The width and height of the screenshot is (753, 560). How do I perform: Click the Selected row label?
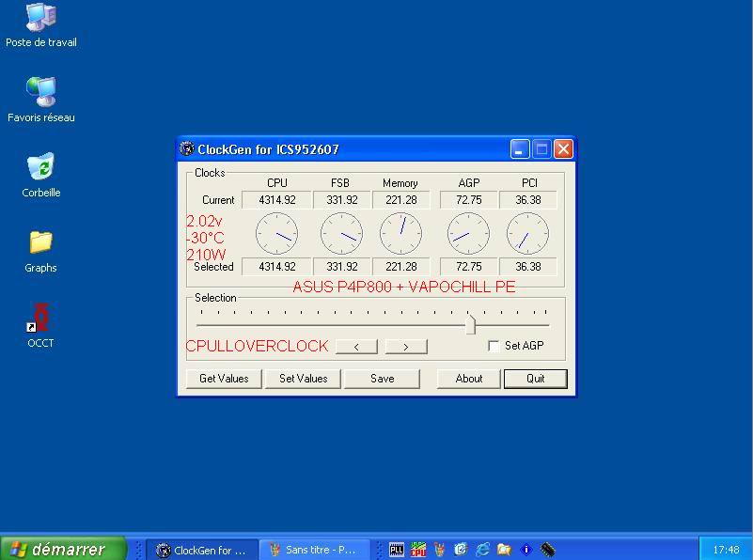point(213,267)
